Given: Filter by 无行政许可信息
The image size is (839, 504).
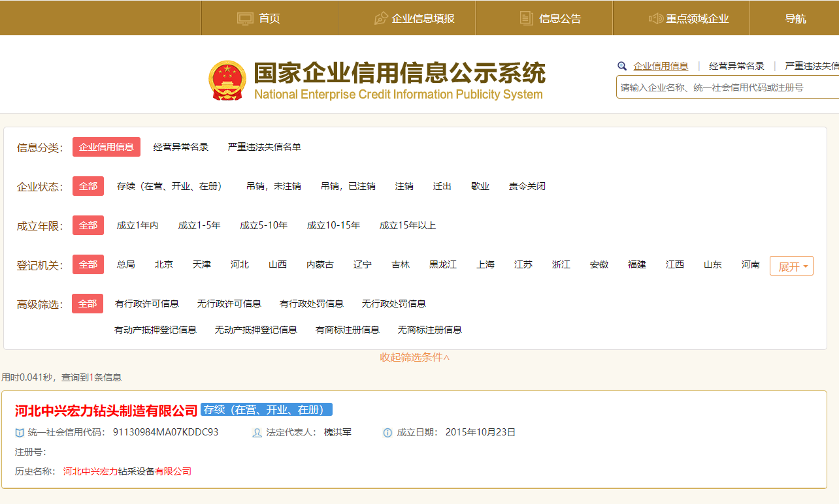Looking at the screenshot, I should 229,304.
